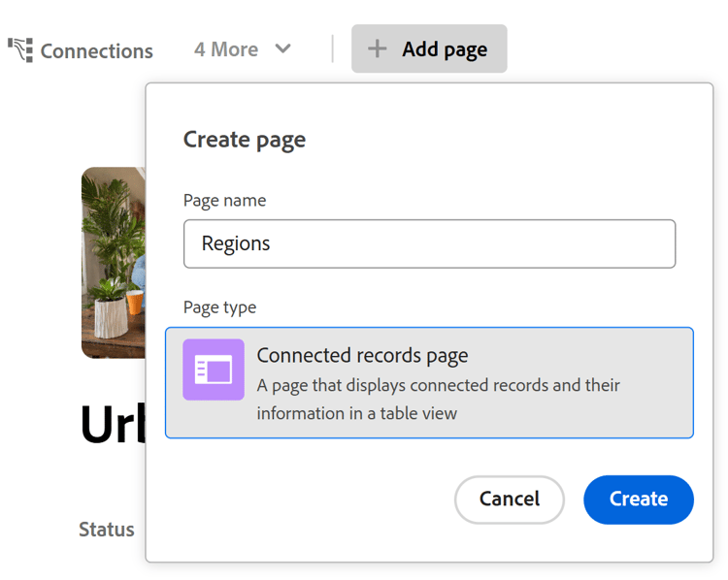
Task: Switch to the Connections tab
Action: [x=96, y=50]
